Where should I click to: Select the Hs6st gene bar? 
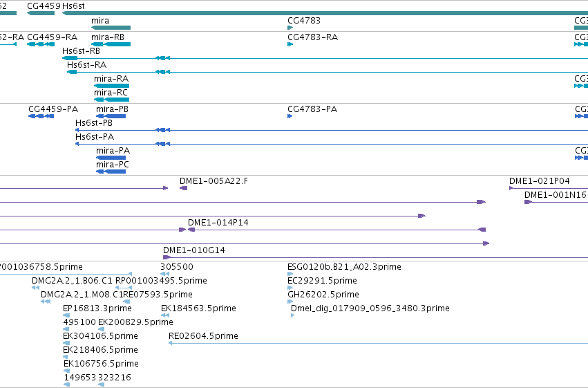tap(325, 13)
